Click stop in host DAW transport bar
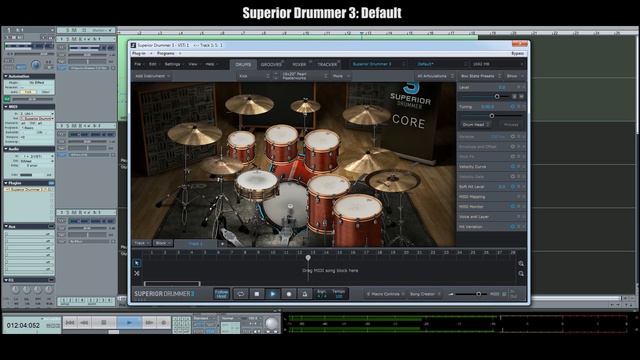The width and height of the screenshot is (640, 360). click(104, 322)
